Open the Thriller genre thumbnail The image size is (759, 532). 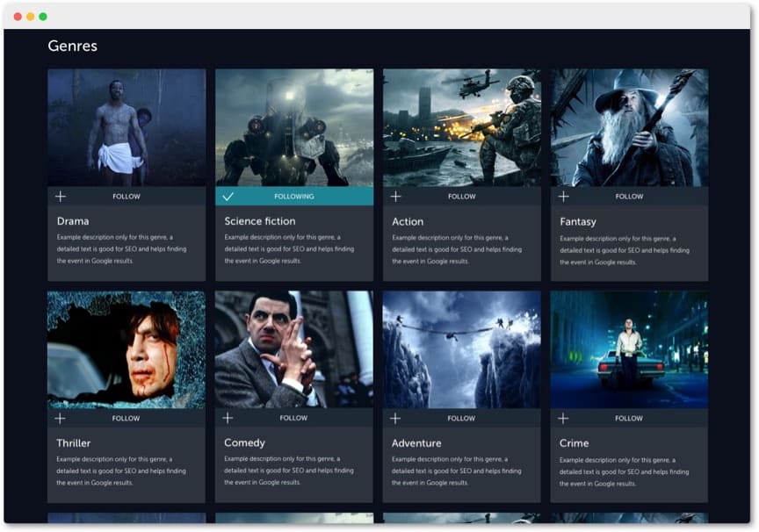[x=126, y=349]
